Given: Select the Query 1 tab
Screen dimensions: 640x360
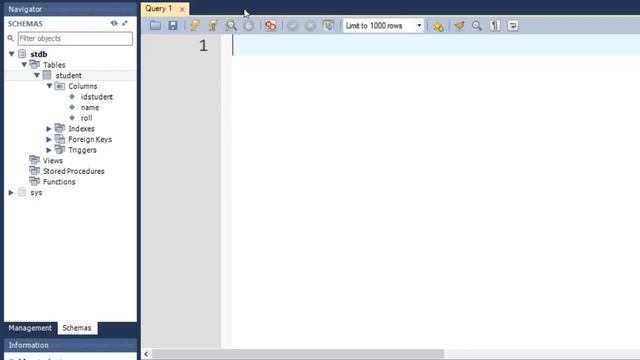Looking at the screenshot, I should click(x=159, y=9).
